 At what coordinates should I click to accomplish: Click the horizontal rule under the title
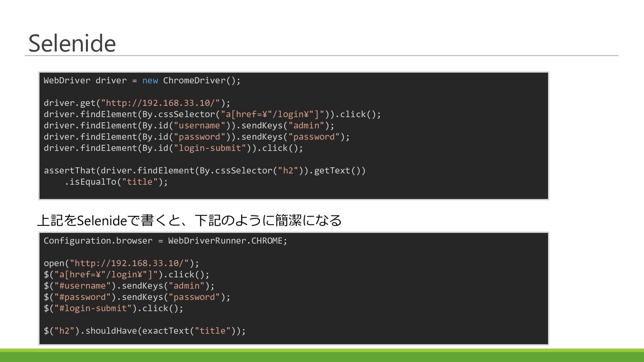(322, 56)
